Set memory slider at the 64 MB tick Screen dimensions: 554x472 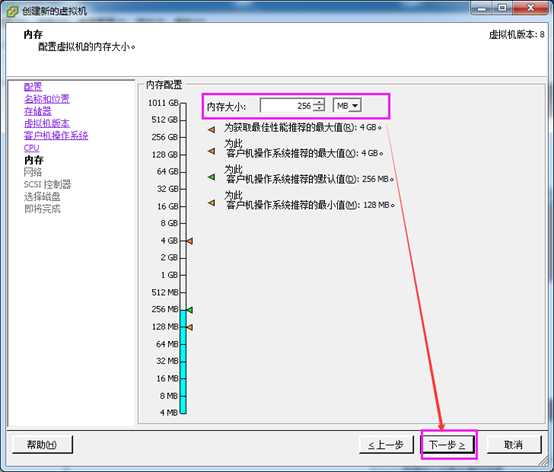183,344
